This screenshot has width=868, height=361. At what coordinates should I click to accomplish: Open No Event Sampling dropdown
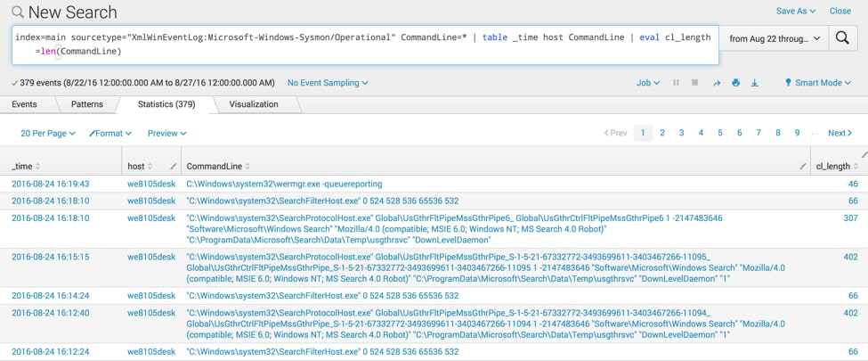(x=328, y=83)
